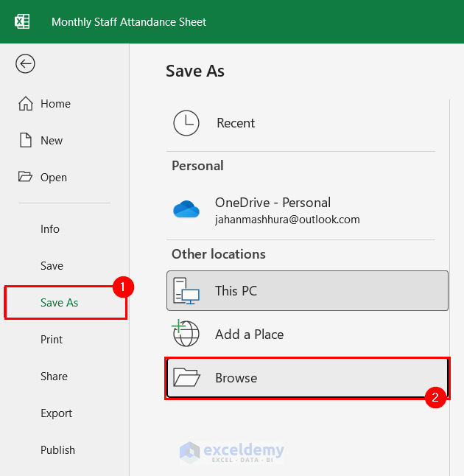
Task: Click the Add a Place globe icon
Action: [x=186, y=334]
